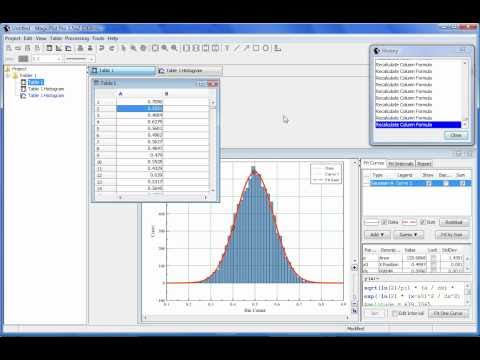Switch to Table 1 Histogram document tab
480x360 pixels.
[x=189, y=70]
